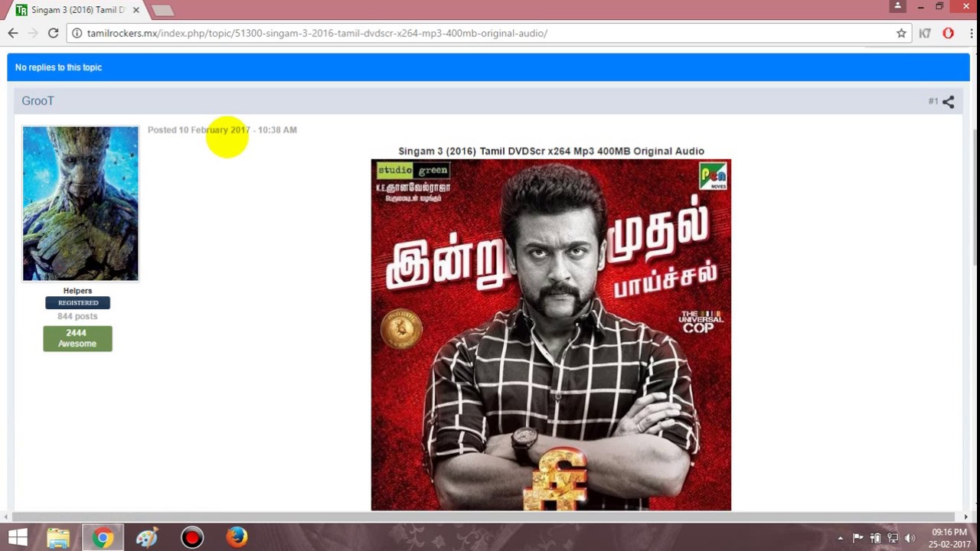Screen dimensions: 980x551
Task: Click GrooT's Groot avatar image
Action: coord(80,204)
